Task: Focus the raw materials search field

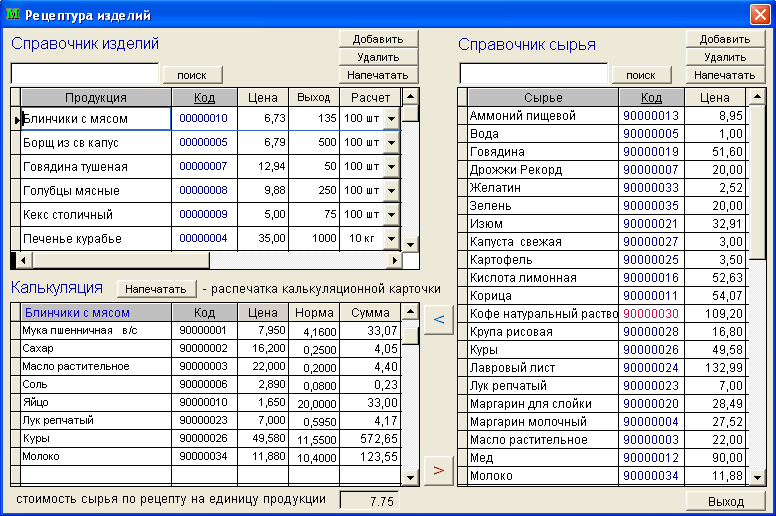Action: (x=534, y=74)
